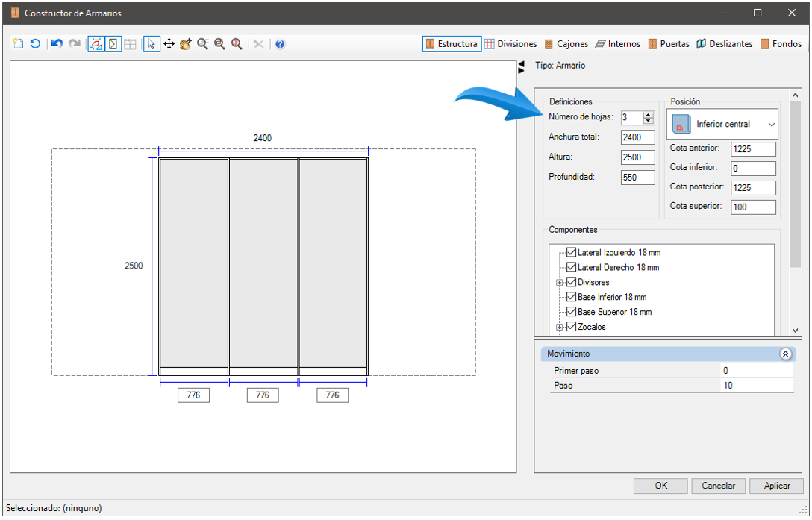The image size is (812, 520).
Task: Click the Tipo: Armario label
Action: click(x=560, y=66)
